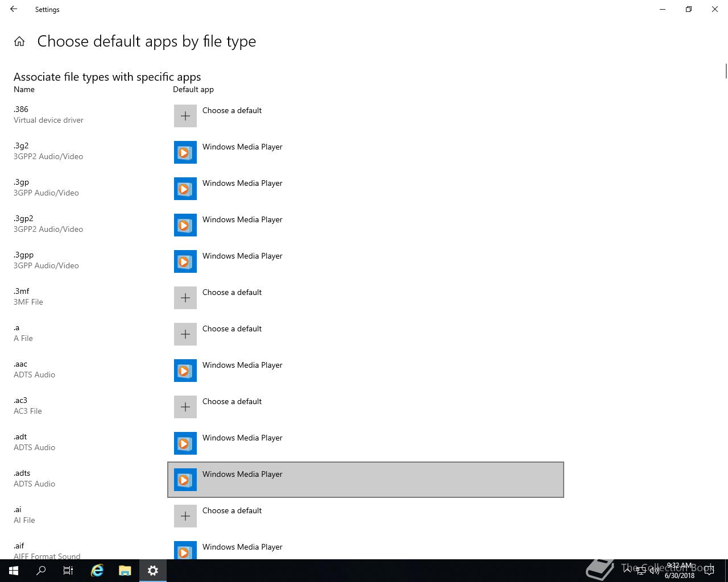Open the Windows Start menu

[x=14, y=571]
